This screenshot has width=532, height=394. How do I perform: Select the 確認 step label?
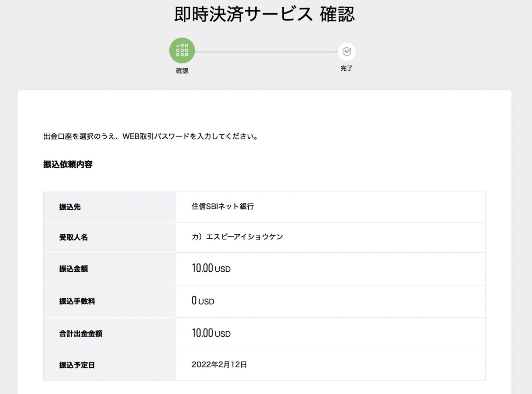tap(182, 71)
